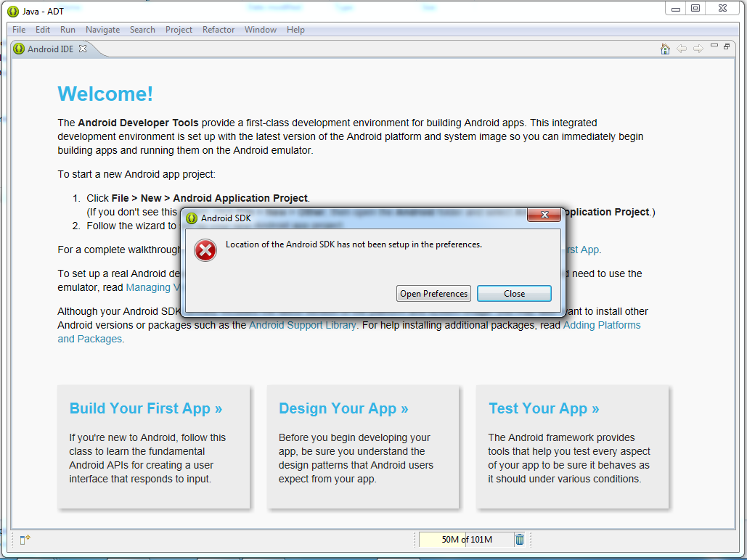Minimize the Java - ADT window

pyautogui.click(x=676, y=9)
